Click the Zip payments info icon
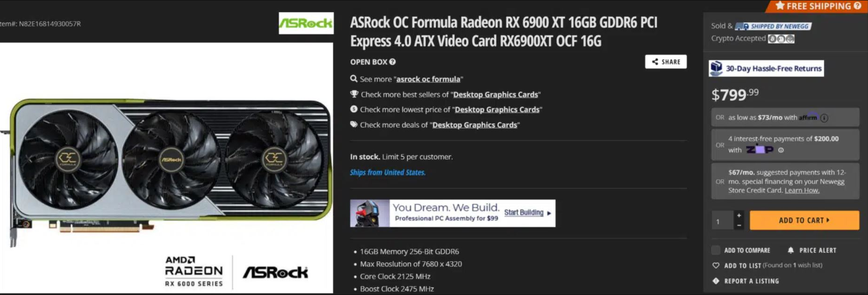This screenshot has width=868, height=295. click(x=781, y=150)
